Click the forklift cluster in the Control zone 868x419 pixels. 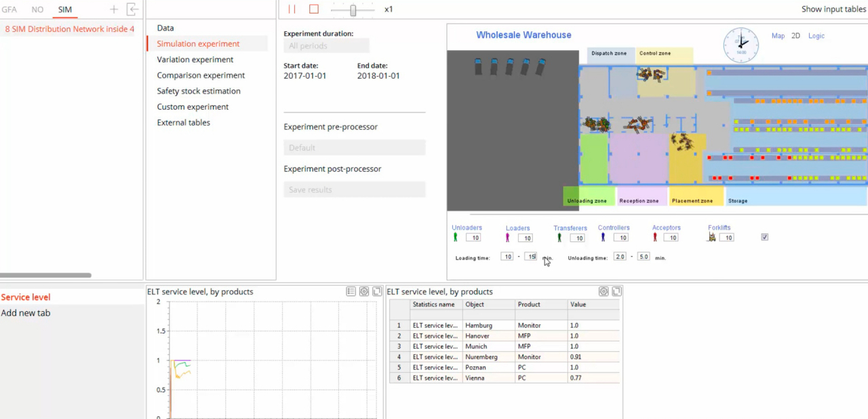pos(652,75)
